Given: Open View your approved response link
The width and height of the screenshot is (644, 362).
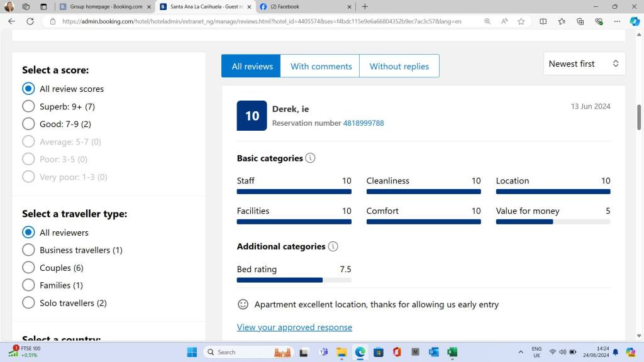Looking at the screenshot, I should (x=294, y=327).
